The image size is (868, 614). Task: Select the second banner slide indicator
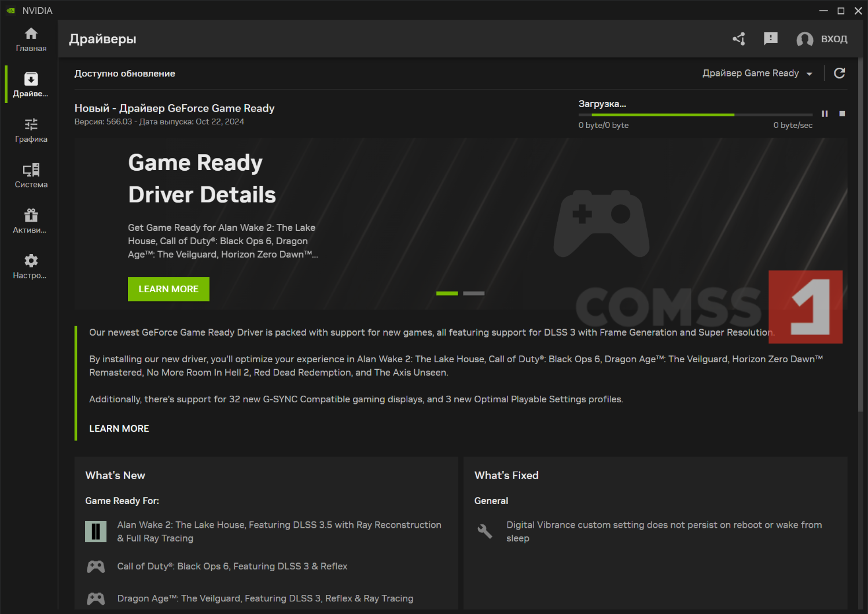[474, 293]
